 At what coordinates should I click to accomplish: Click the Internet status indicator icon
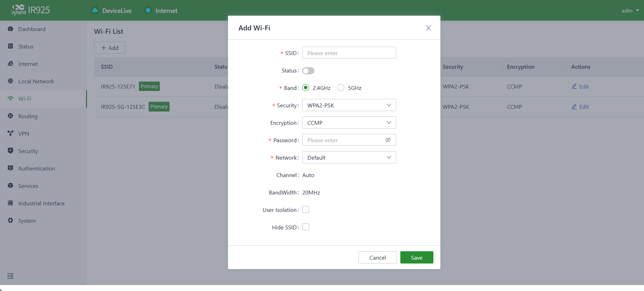(x=148, y=10)
